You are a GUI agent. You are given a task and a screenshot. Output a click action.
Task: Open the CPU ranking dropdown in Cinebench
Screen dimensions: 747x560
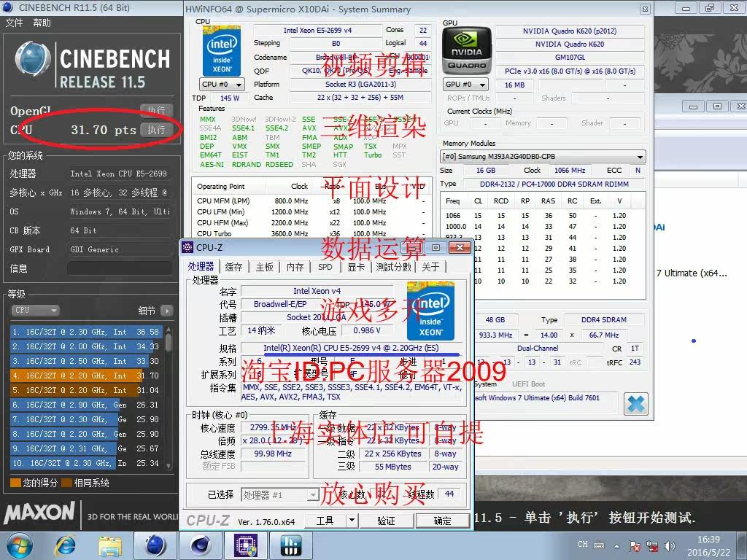pos(35,311)
